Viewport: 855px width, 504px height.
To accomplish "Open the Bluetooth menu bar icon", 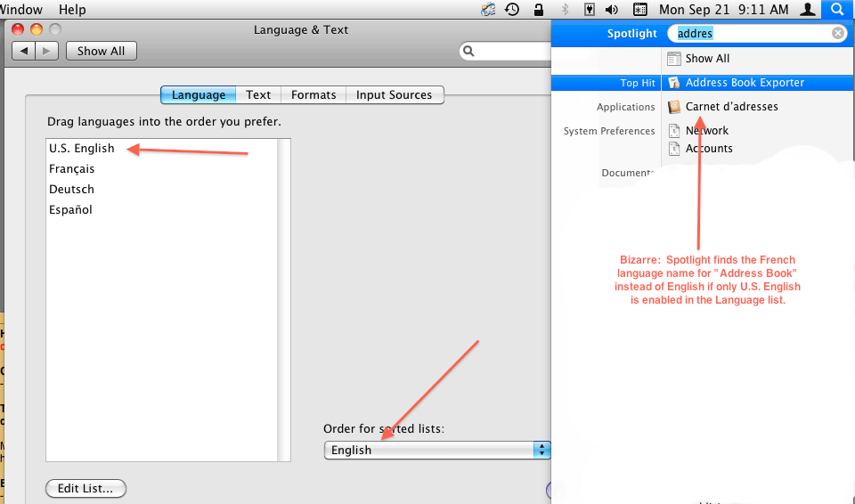I will tap(565, 9).
